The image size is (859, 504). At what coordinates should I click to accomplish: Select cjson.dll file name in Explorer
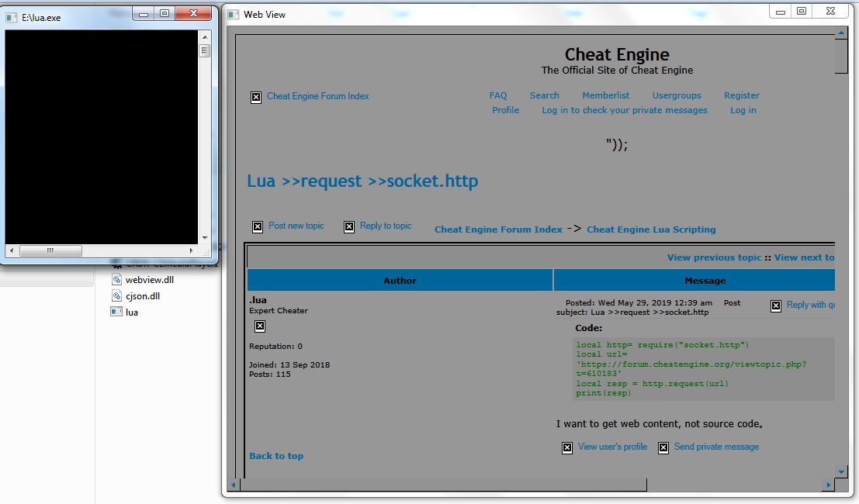[x=143, y=296]
